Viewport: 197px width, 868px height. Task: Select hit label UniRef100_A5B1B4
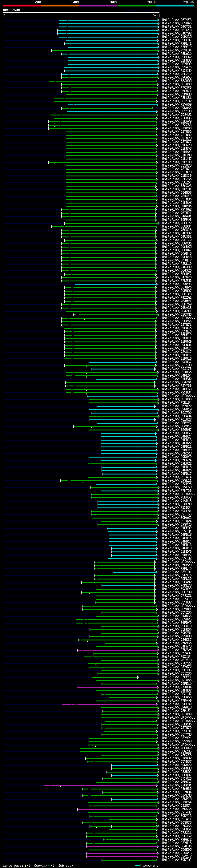pyautogui.click(x=177, y=403)
